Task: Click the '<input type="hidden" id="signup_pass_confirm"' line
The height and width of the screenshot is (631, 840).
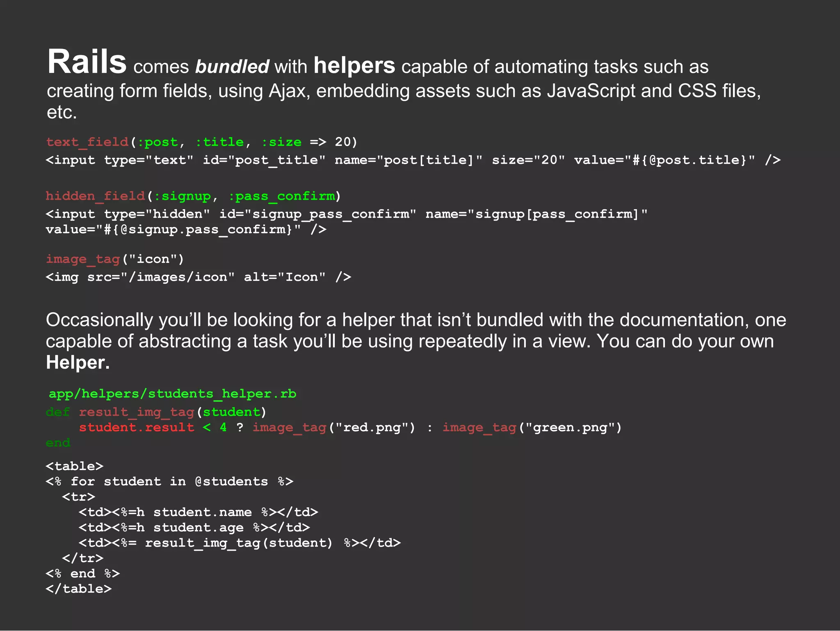Action: point(347,214)
